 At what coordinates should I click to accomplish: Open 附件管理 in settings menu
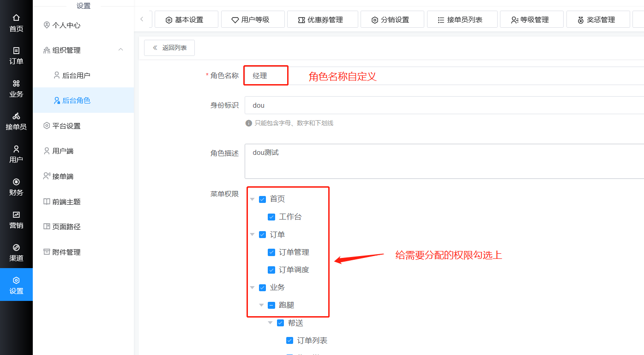[x=84, y=252]
